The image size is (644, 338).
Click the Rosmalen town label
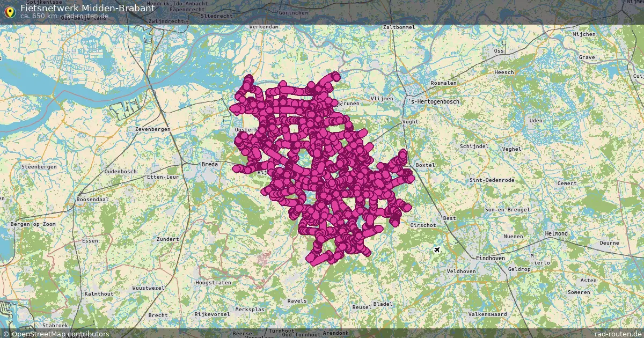[x=443, y=83]
